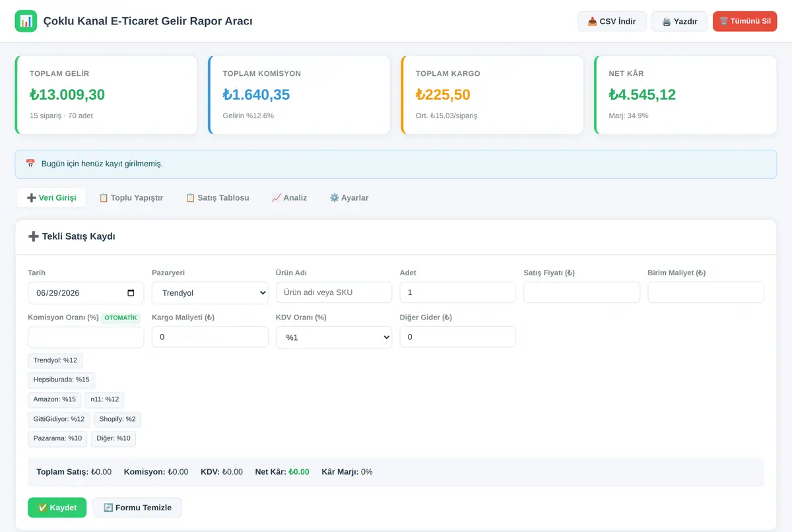Viewport: 792px width, 532px height.
Task: Save the record with Kaydet button
Action: point(57,508)
